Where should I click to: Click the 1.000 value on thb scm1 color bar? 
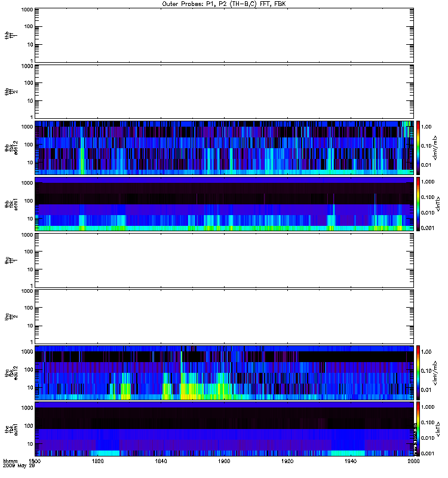(x=428, y=182)
